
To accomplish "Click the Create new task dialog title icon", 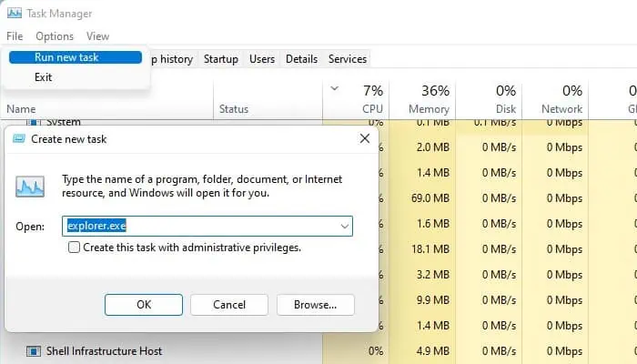I will [19, 139].
